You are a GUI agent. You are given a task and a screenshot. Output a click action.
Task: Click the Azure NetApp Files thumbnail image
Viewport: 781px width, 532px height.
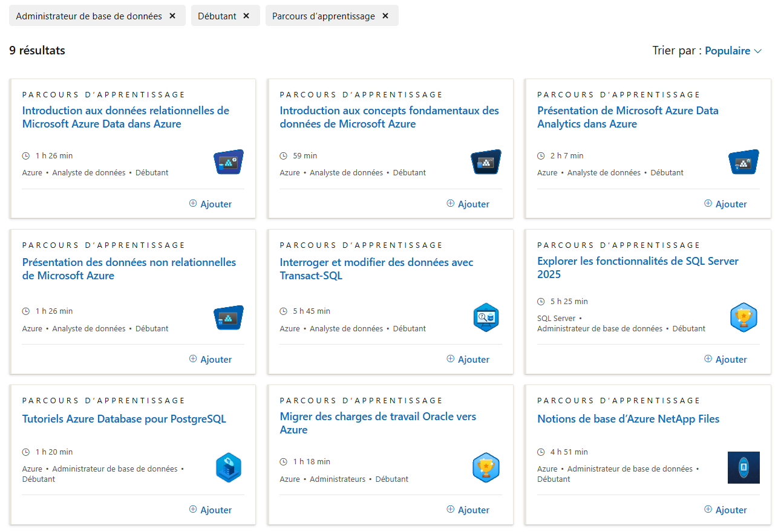743,468
